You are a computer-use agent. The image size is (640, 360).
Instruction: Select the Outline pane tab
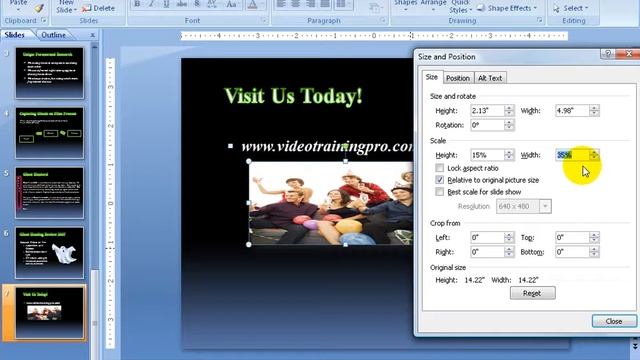tap(53, 35)
